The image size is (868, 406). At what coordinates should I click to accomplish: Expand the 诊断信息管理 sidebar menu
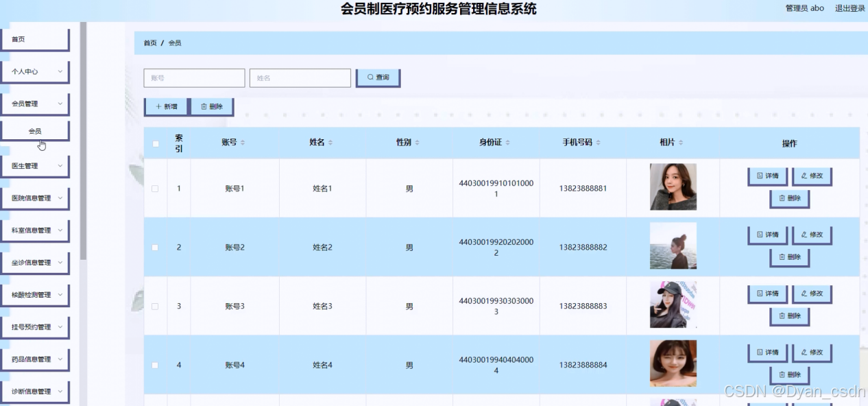pos(35,392)
